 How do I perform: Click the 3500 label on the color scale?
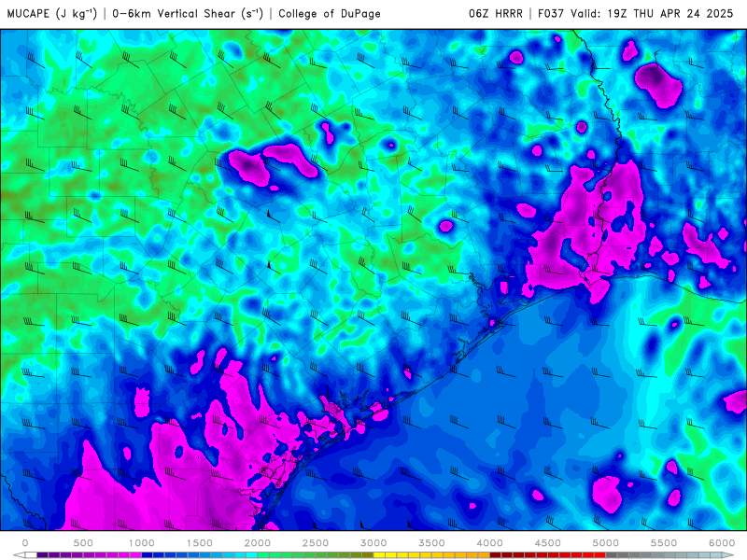click(x=432, y=543)
